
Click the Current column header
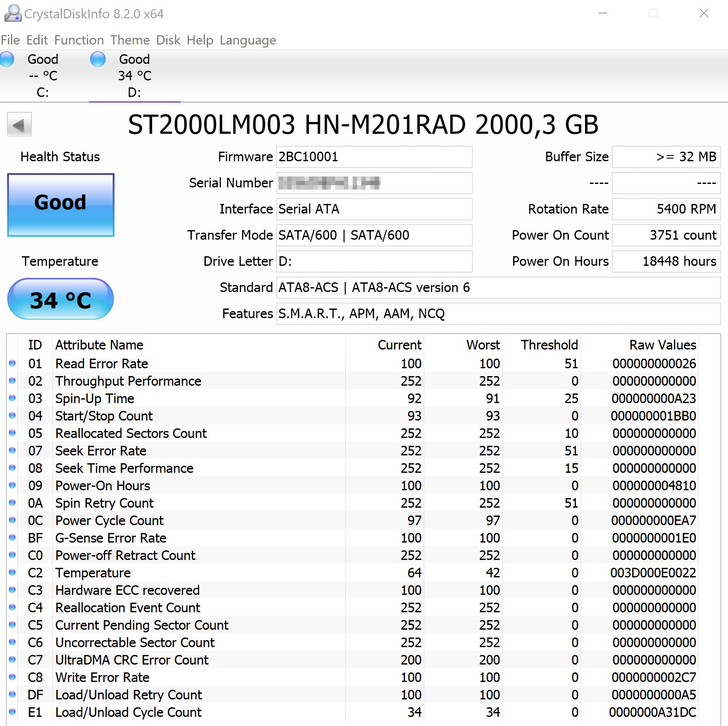pos(399,345)
